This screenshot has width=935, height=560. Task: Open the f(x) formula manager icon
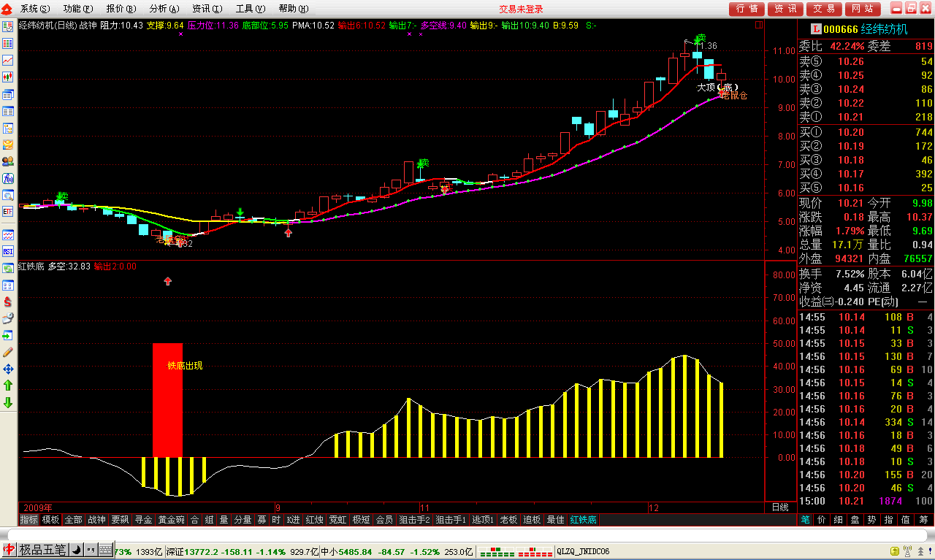[x=8, y=178]
